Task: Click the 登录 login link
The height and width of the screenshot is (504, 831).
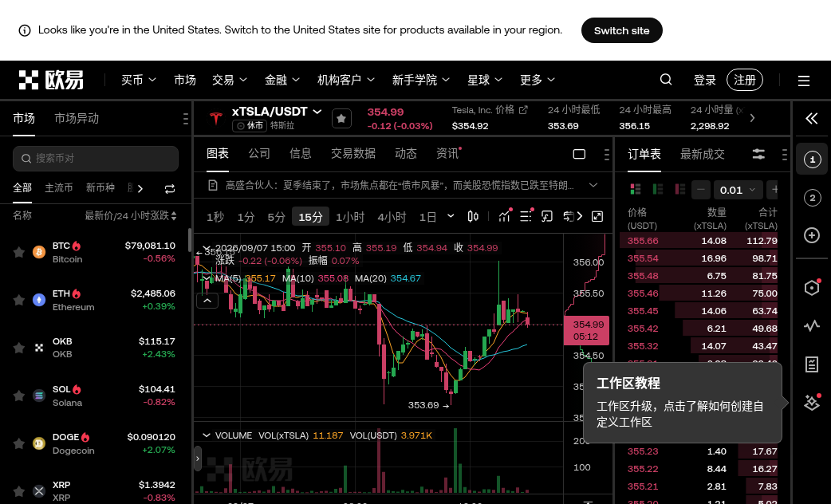Action: point(705,80)
